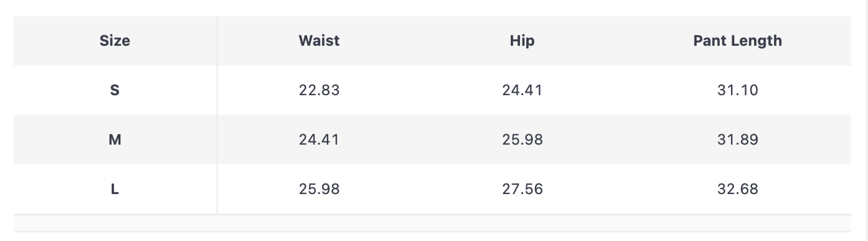The width and height of the screenshot is (868, 241).
Task: Click the Waist column header
Action: 319,41
